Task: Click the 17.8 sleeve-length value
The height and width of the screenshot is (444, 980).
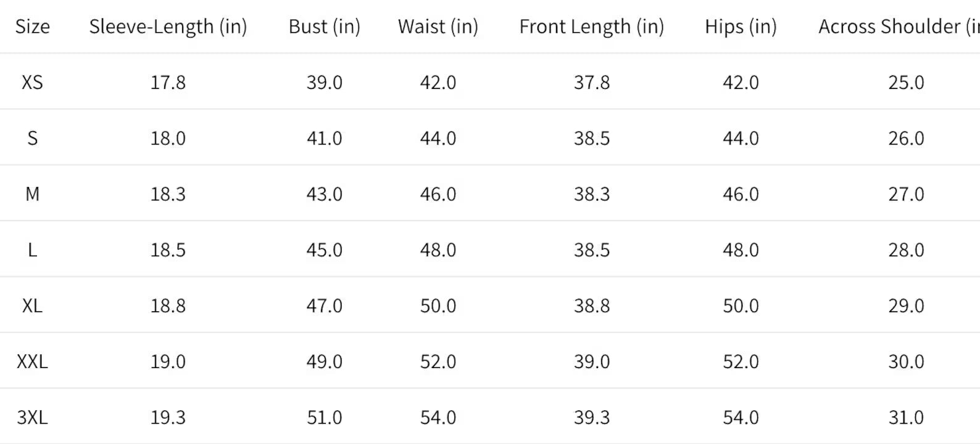Action: (168, 82)
